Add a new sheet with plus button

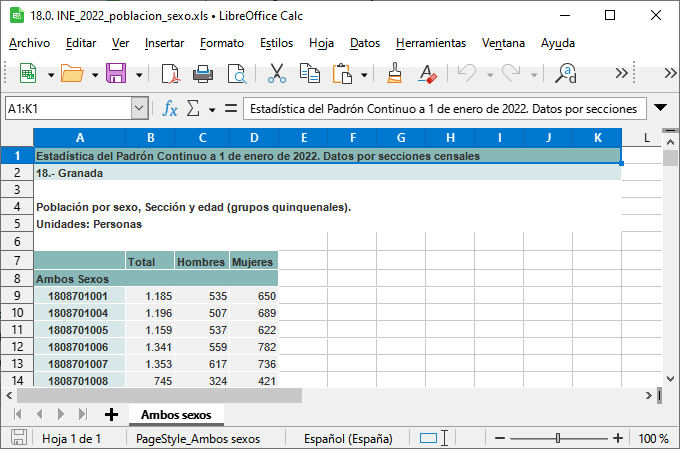pyautogui.click(x=111, y=415)
